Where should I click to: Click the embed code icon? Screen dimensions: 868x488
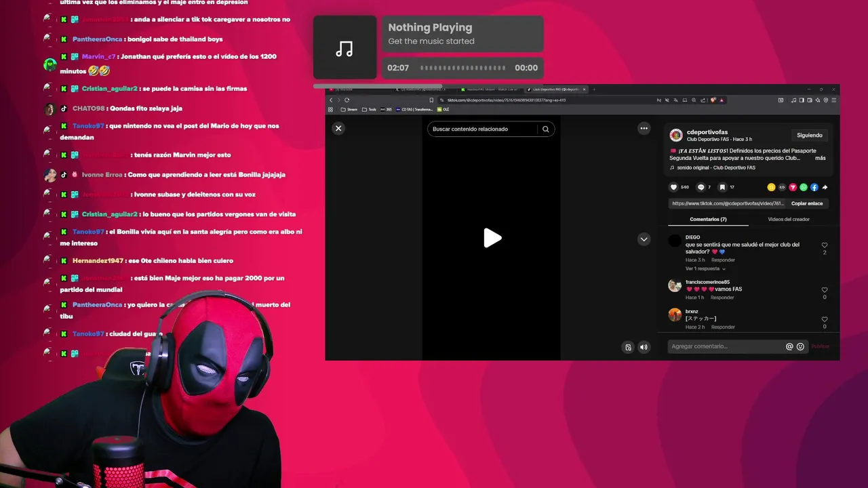[x=782, y=187]
